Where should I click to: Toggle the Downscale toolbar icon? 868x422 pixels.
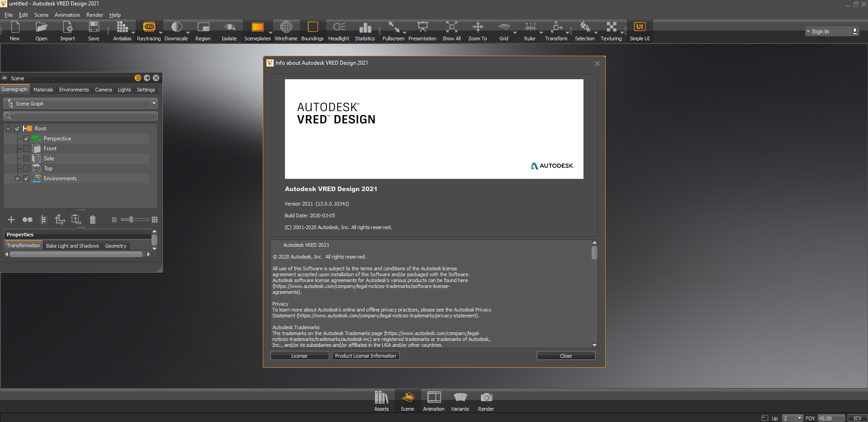click(176, 31)
